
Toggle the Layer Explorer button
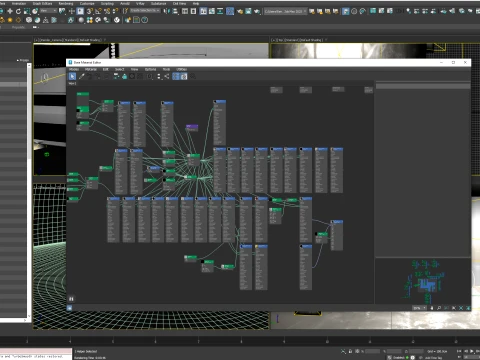[193, 11]
